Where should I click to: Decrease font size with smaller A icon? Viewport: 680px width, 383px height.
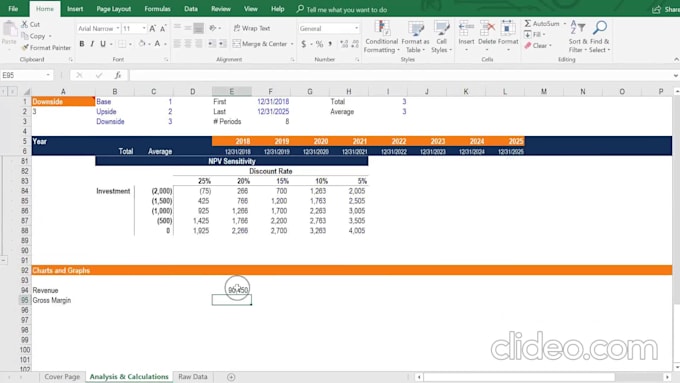pyautogui.click(x=163, y=29)
